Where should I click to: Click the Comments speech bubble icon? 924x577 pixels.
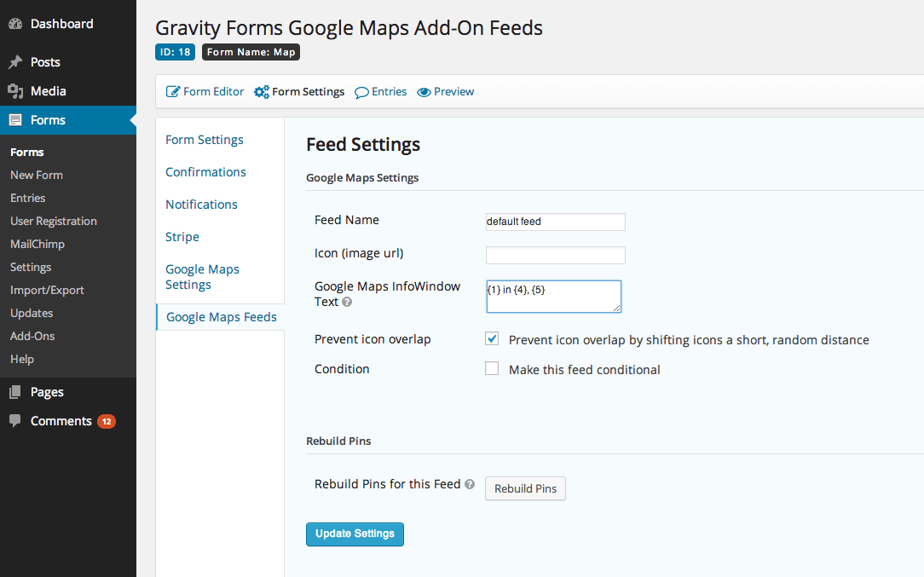tap(15, 421)
